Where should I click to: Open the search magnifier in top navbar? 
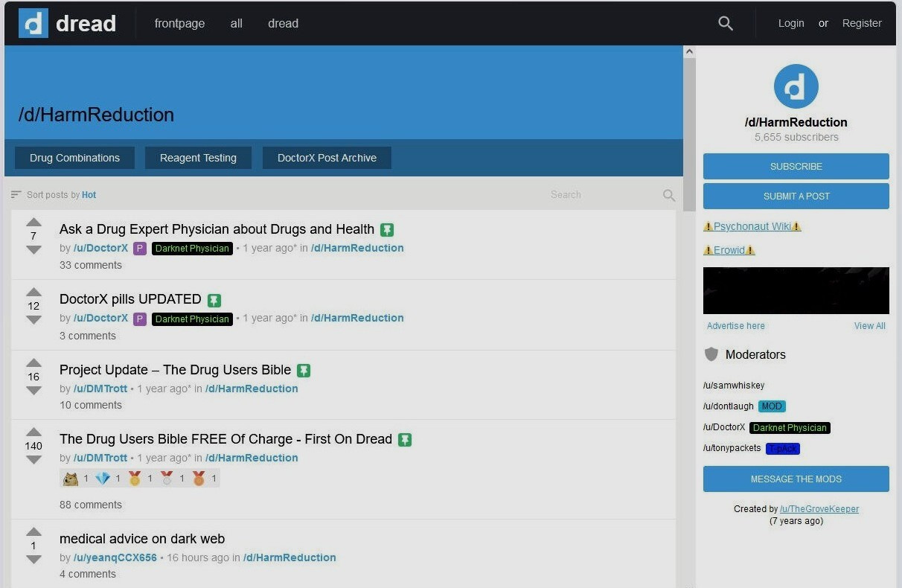tap(726, 23)
